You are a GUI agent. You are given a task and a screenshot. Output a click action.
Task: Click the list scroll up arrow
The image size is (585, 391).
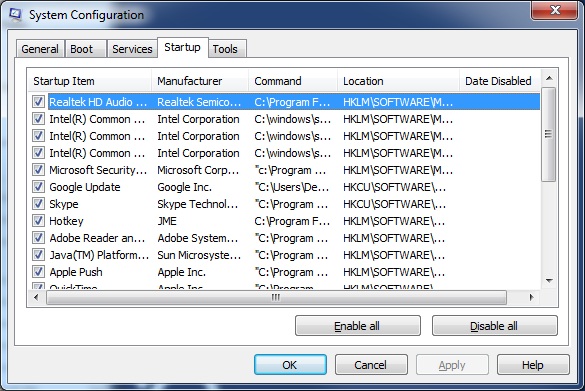point(549,78)
